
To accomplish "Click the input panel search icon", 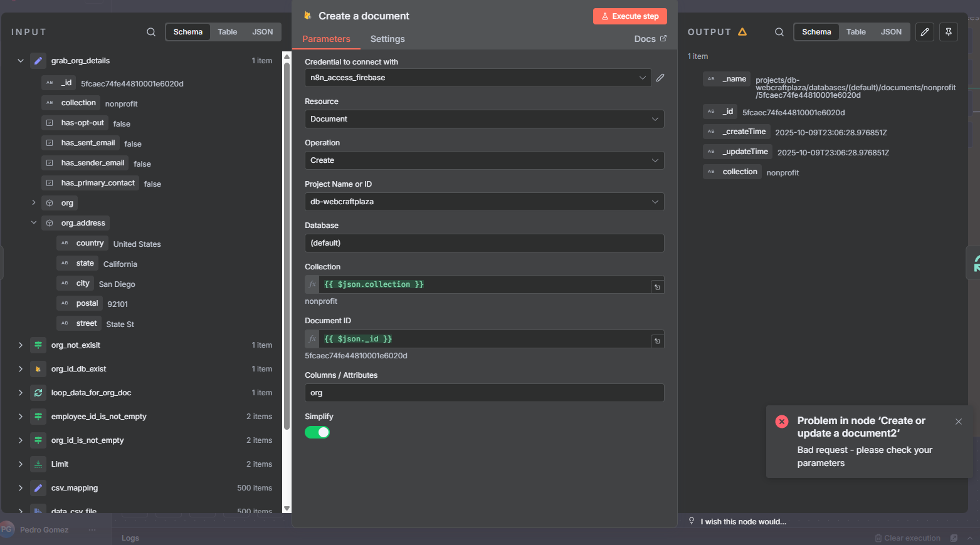I will point(151,32).
